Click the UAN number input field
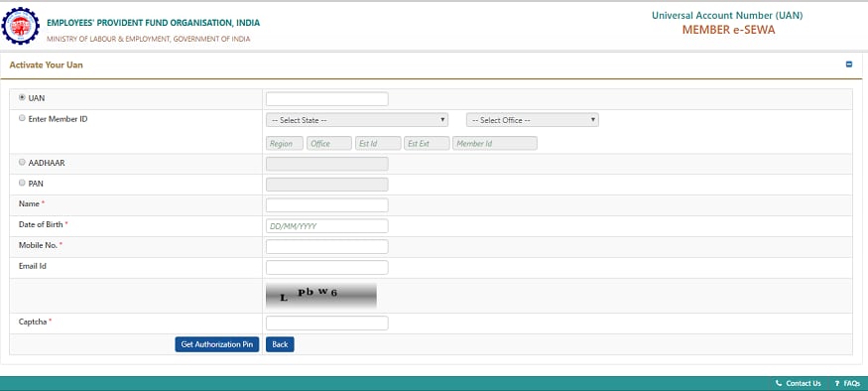868x391 pixels. [x=327, y=99]
